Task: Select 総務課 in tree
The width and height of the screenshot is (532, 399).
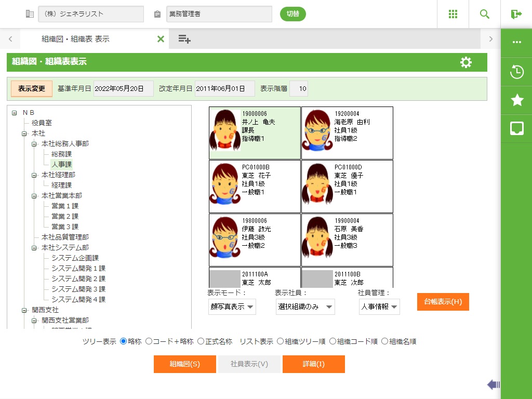Action: coord(61,154)
